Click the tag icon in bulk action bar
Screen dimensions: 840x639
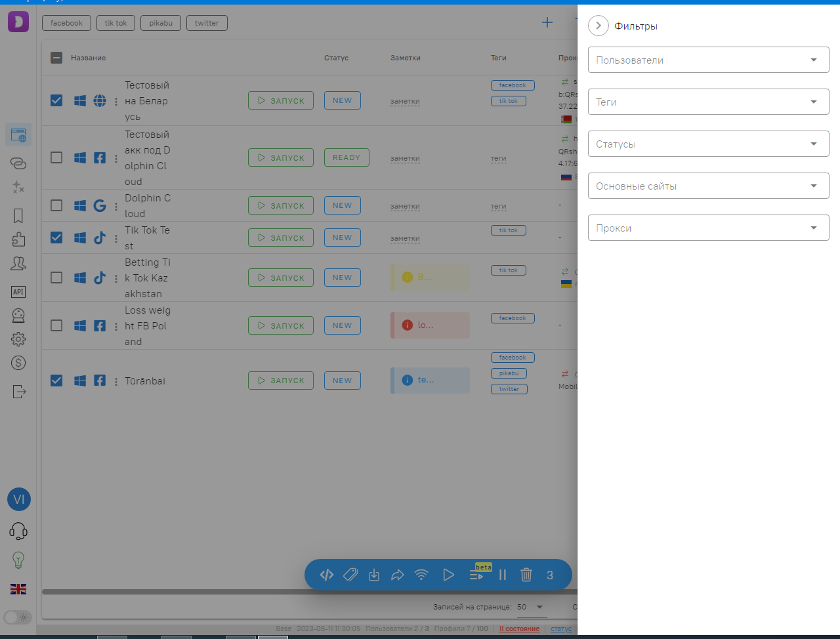tap(350, 575)
